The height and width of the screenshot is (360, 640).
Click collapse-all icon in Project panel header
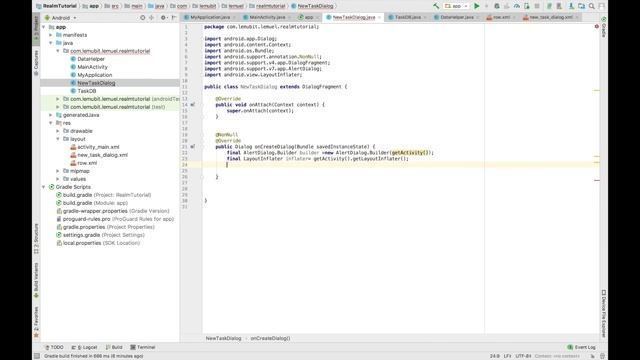tap(151, 18)
